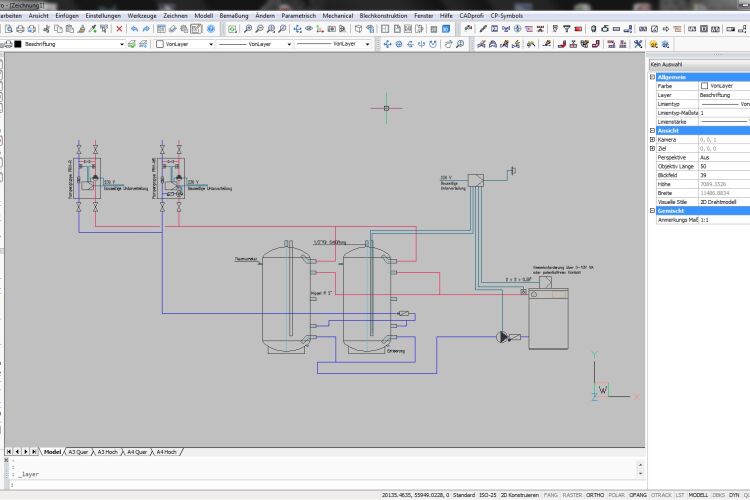Click the Undo arrow icon
Screen dimensions: 750x500
click(133, 29)
